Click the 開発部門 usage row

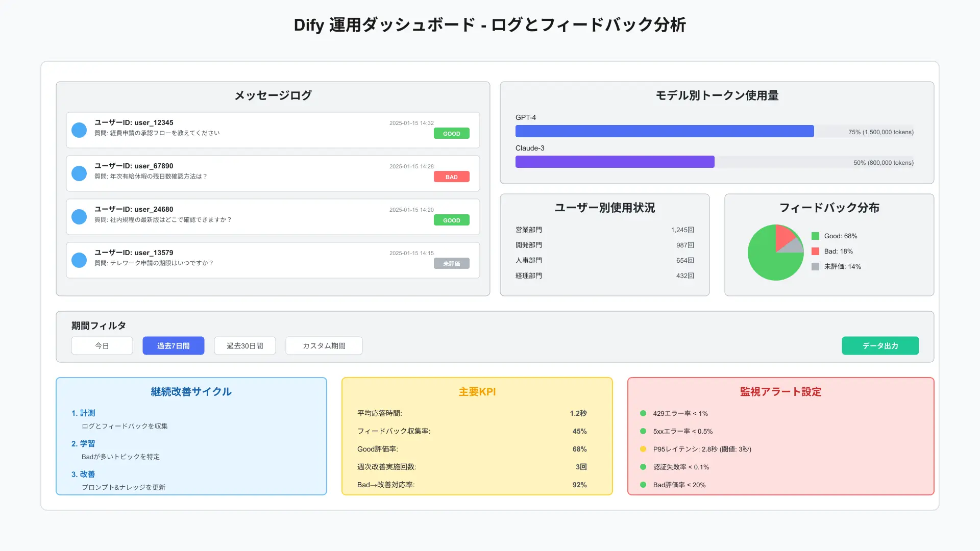pyautogui.click(x=605, y=245)
